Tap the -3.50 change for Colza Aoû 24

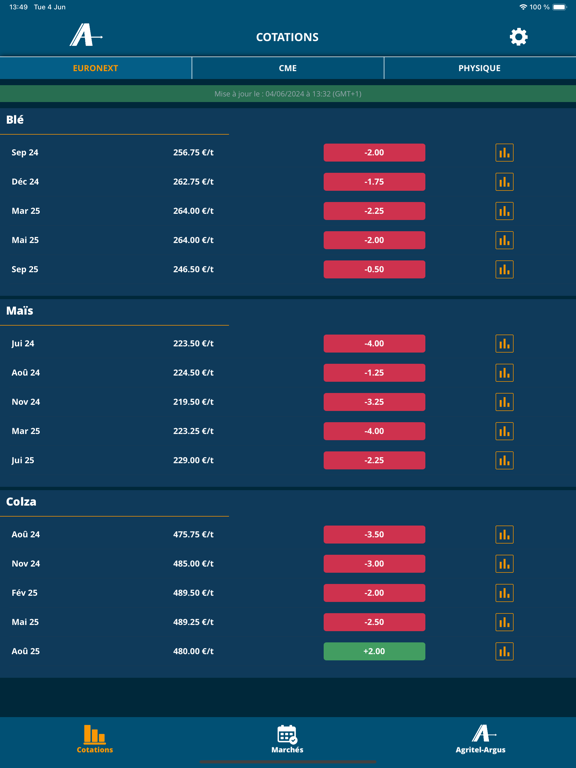(374, 534)
